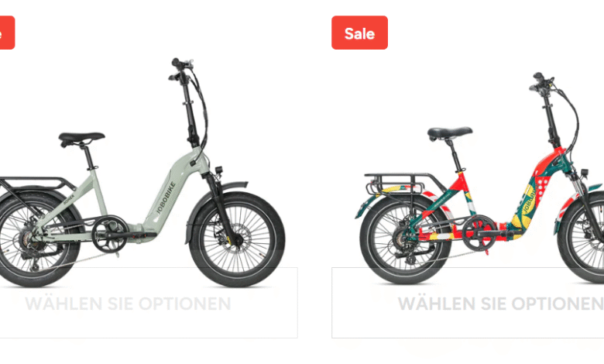Click the front headlight of the green bike
The width and height of the screenshot is (604, 364).
(220, 170)
